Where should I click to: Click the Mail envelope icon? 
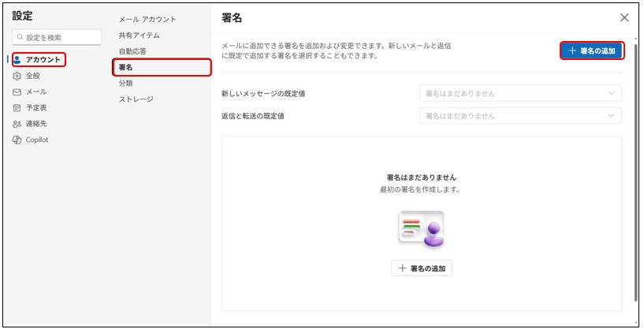[x=17, y=92]
